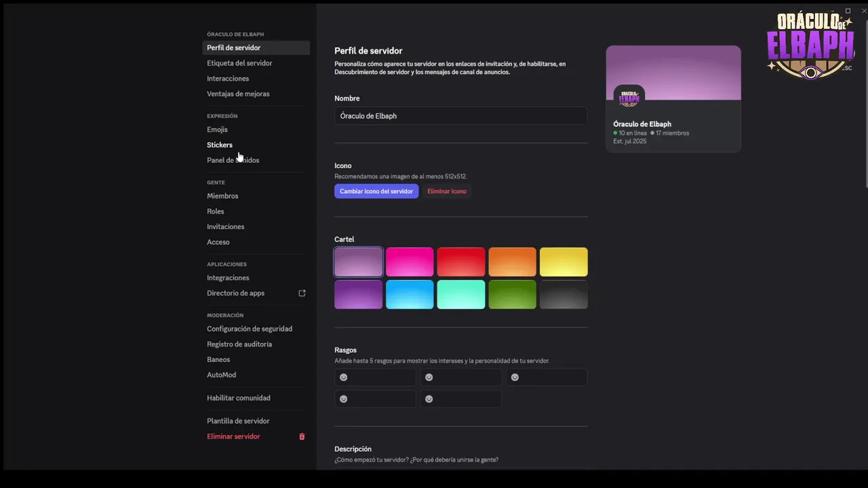
Task: Click the fourth Rasgos input field
Action: point(375,399)
